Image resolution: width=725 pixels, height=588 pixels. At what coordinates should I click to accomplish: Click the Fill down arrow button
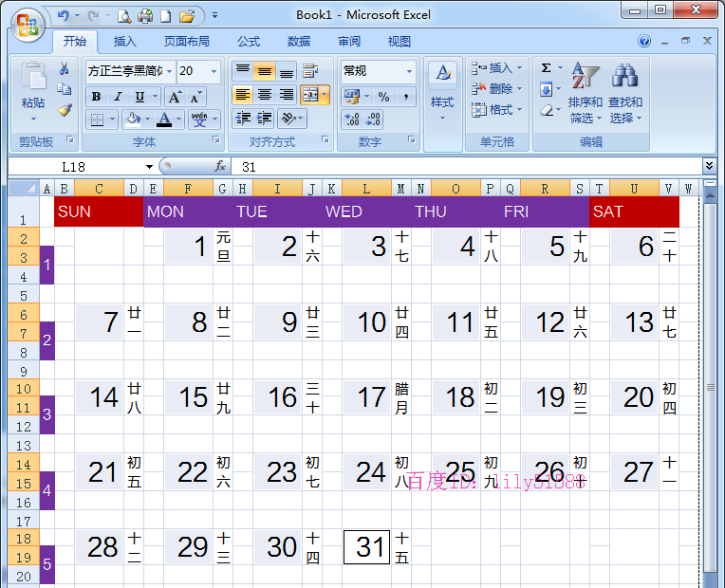546,89
